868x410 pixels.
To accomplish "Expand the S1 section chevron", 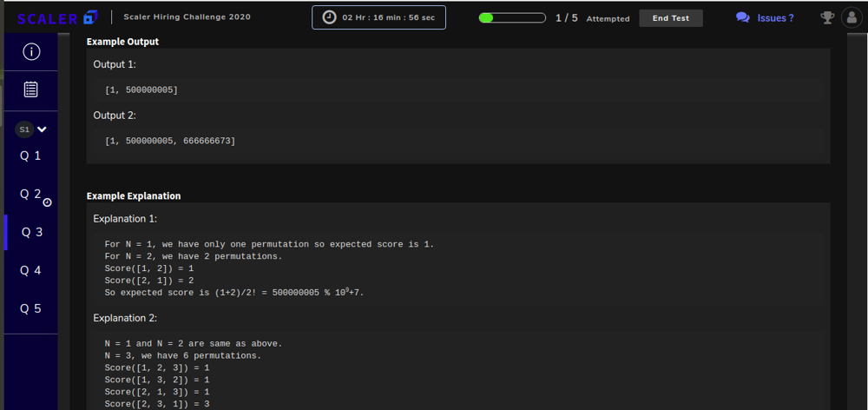I will coord(42,129).
